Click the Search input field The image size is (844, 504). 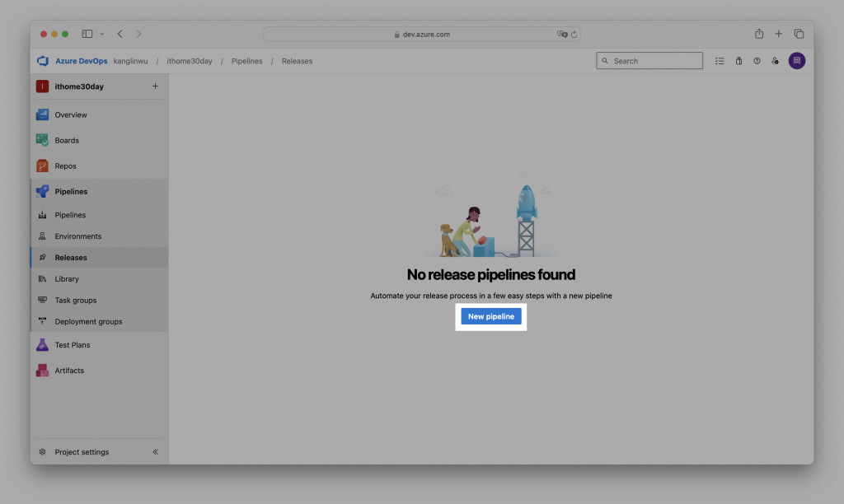click(649, 61)
